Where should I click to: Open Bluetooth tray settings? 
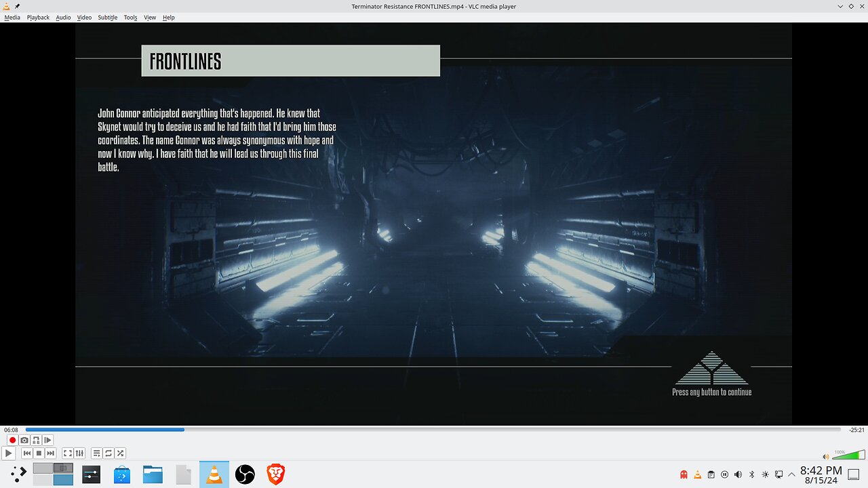click(x=751, y=474)
